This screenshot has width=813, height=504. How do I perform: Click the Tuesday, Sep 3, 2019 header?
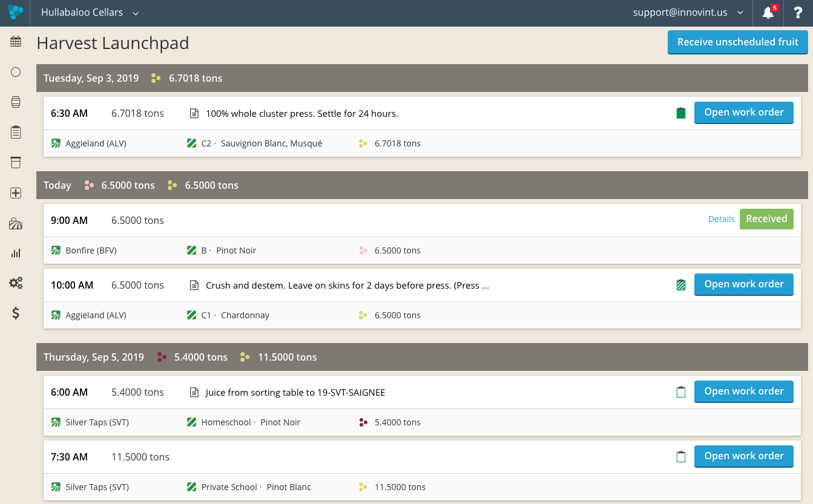click(x=91, y=78)
